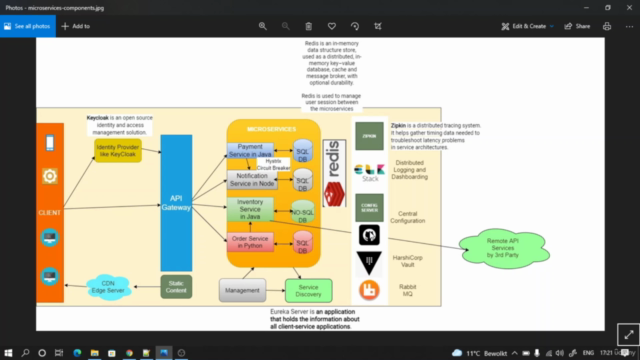Click the CDN Edge Server cloud
The height and width of the screenshot is (360, 640).
coord(108,287)
